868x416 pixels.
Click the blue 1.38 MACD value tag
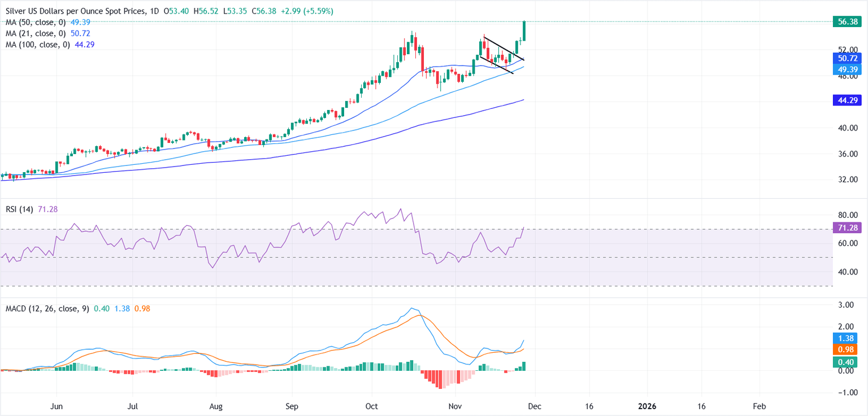tap(849, 339)
